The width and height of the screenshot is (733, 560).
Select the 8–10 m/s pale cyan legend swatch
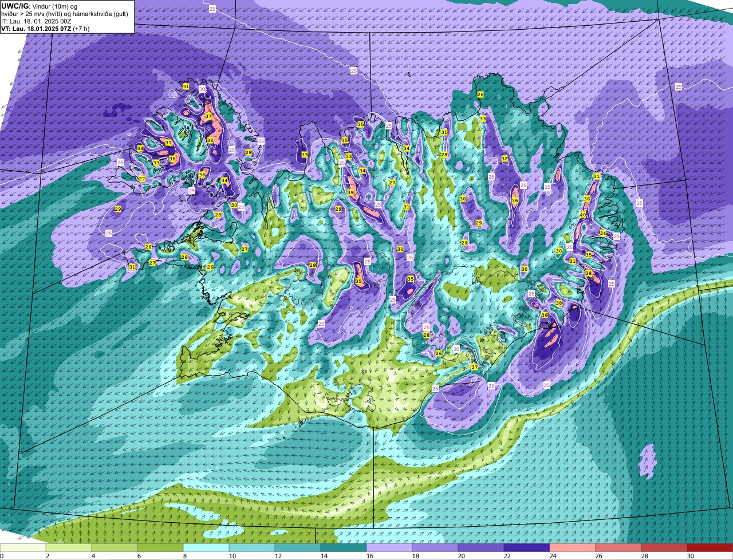click(206, 547)
